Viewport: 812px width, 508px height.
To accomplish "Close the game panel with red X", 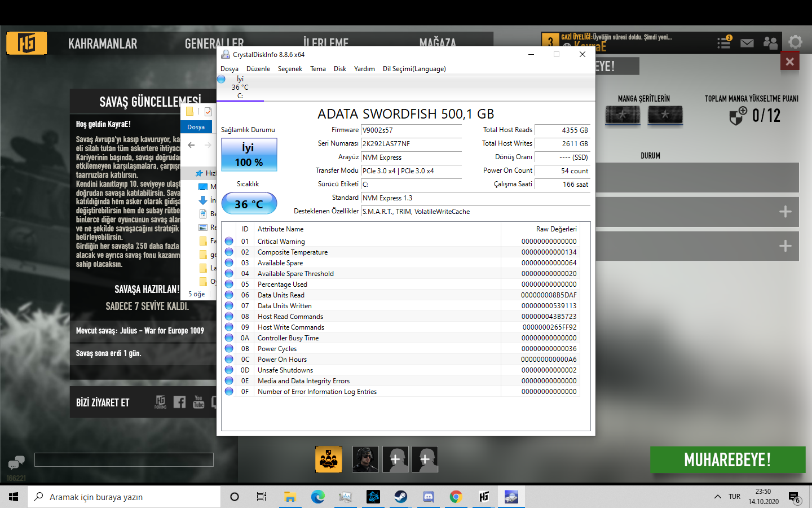I will 789,62.
